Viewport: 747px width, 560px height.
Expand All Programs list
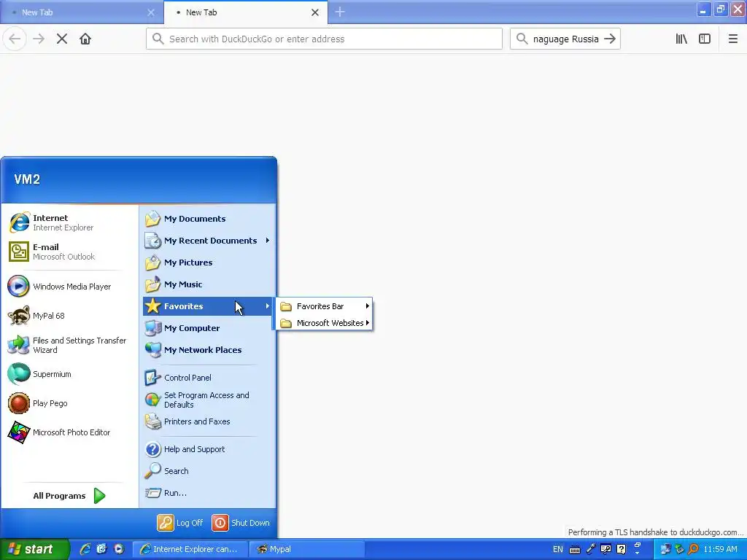[69, 496]
